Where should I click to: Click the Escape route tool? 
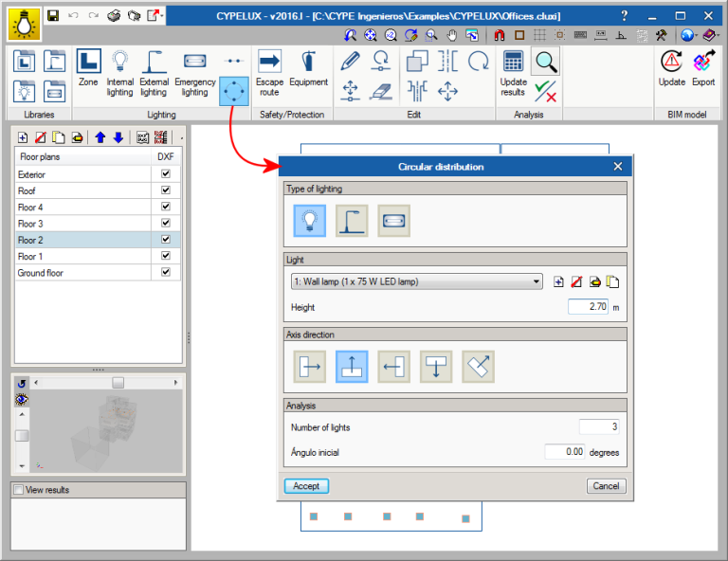[269, 73]
